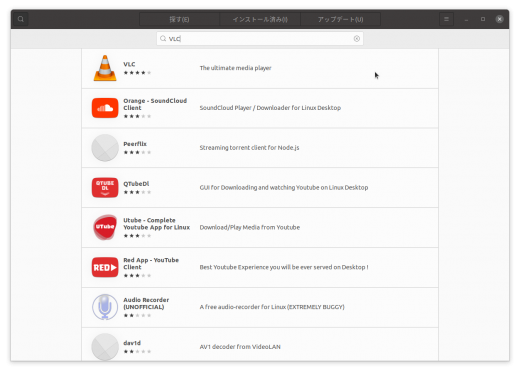The width and height of the screenshot is (520, 373).
Task: Click the QTubeDl red icon
Action: [105, 187]
